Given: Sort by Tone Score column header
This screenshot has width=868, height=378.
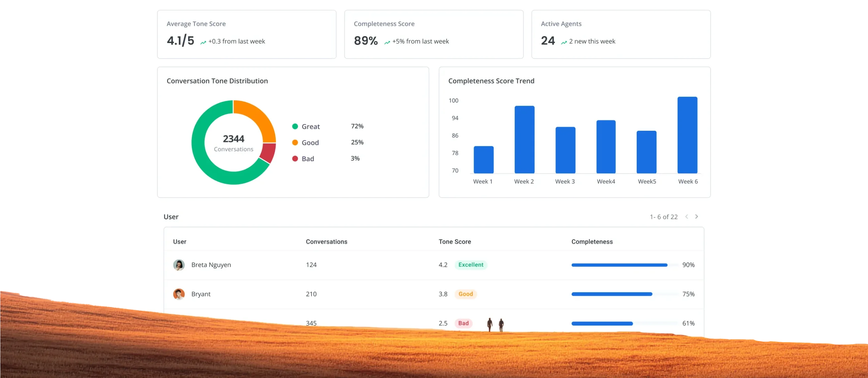Looking at the screenshot, I should tap(454, 241).
